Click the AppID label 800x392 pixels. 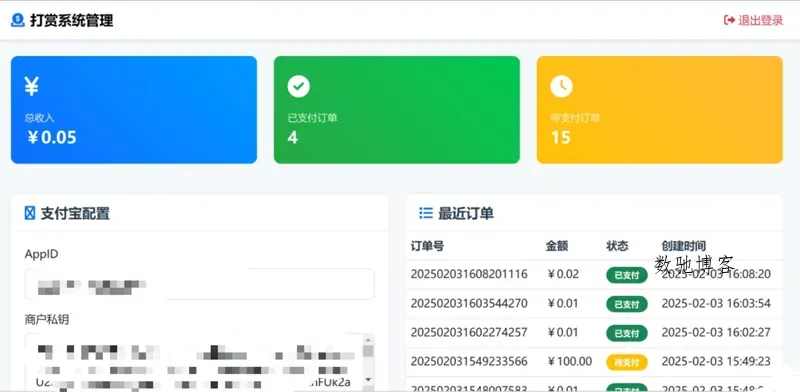pyautogui.click(x=41, y=254)
